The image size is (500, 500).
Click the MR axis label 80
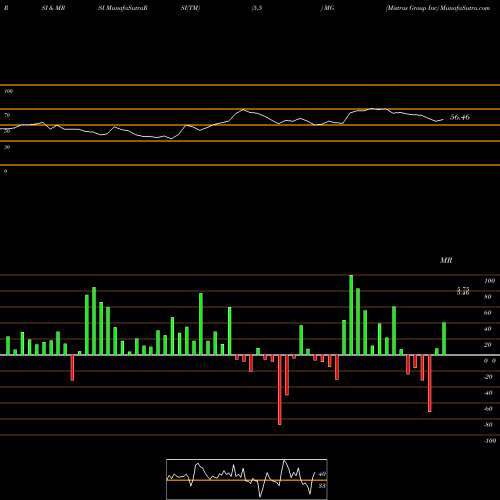[x=488, y=297]
